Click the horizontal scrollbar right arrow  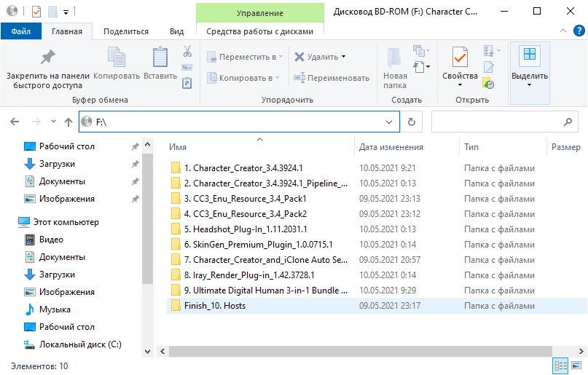click(581, 351)
